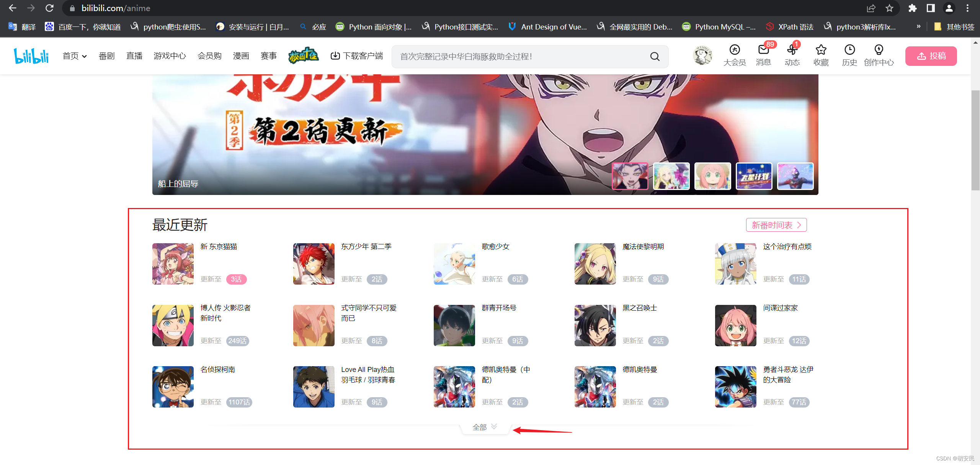Open the 番剧 navigation item
This screenshot has height=465, width=980.
point(106,56)
